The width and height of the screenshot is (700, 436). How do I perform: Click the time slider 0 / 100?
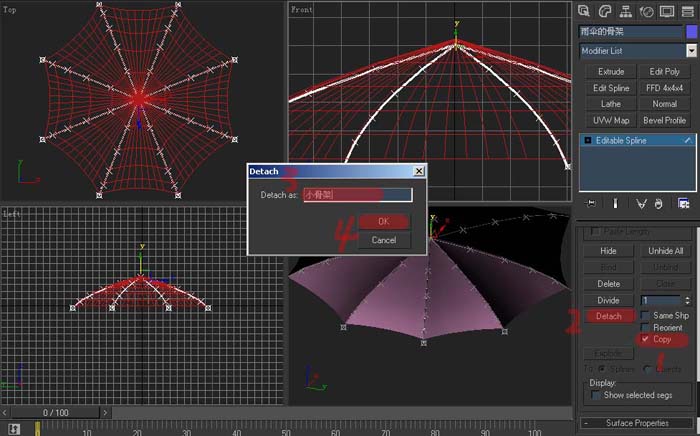coord(56,412)
